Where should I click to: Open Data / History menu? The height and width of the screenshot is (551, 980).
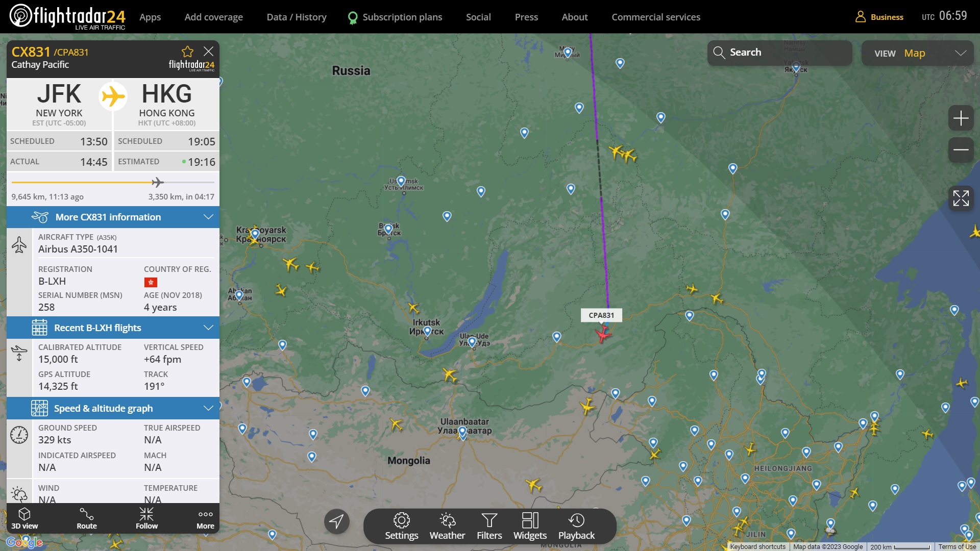coord(297,17)
